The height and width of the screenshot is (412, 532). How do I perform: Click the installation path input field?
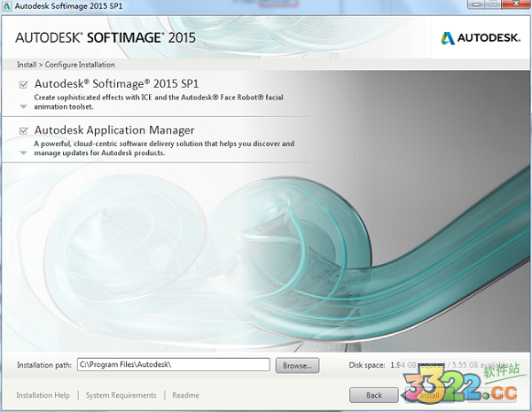(174, 364)
